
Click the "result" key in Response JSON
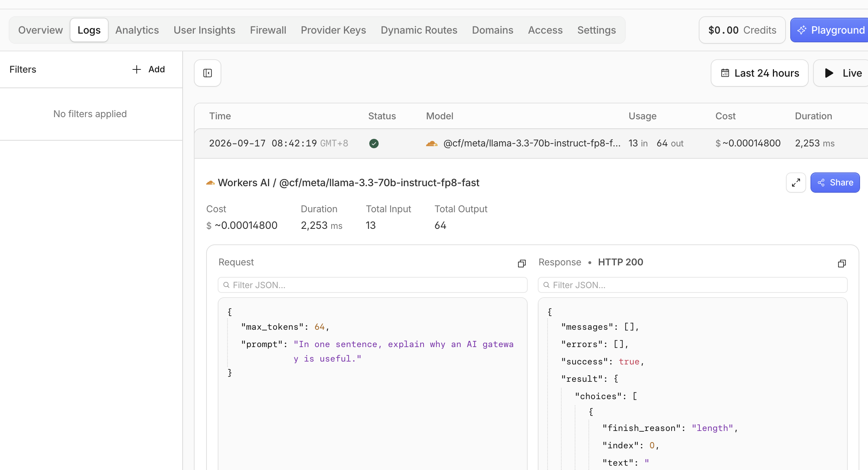click(x=582, y=379)
